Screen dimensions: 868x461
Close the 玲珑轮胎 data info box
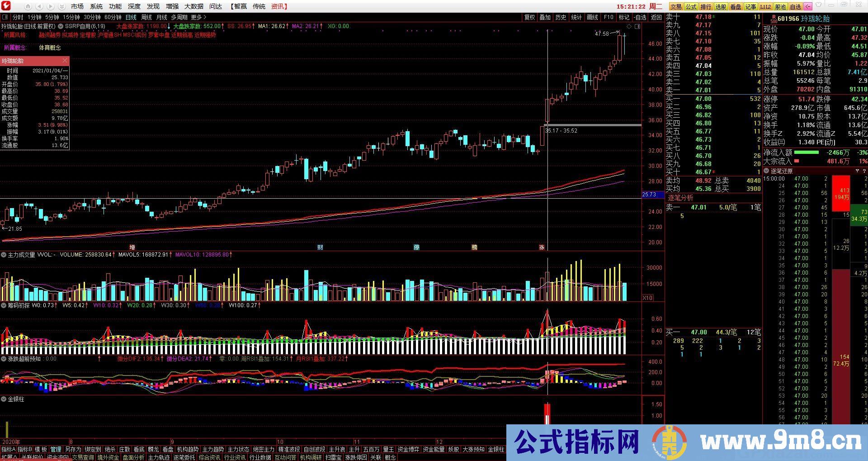pos(65,61)
